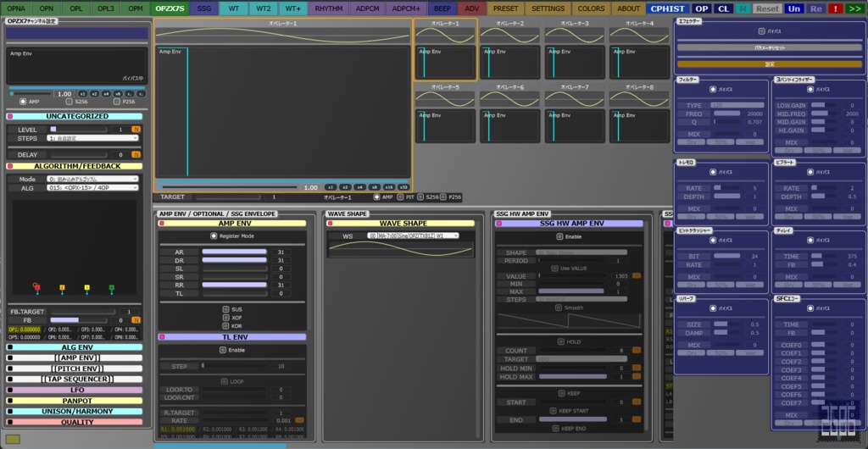Click orange square next to COUNT
Image resolution: width=868 pixels, height=449 pixels.
click(637, 350)
